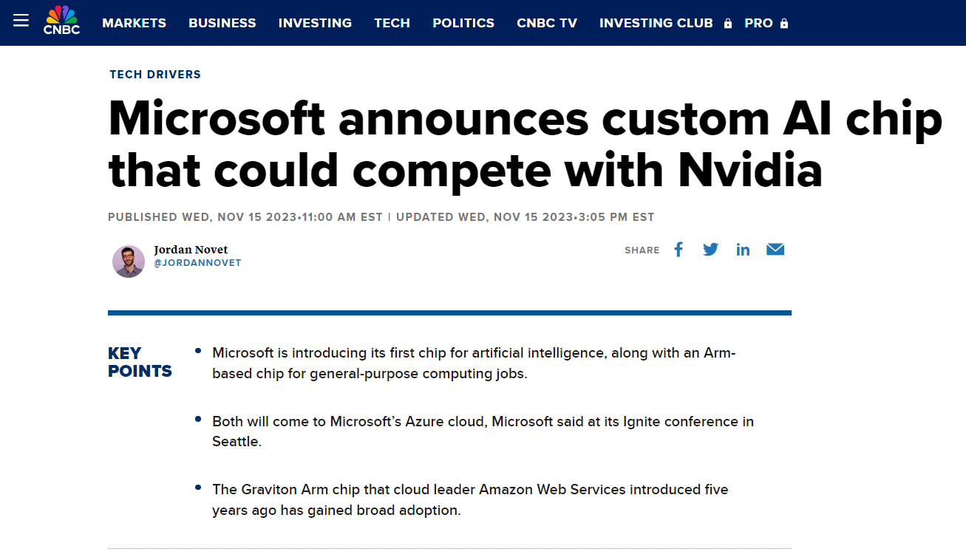Click the CNBC peacock logo
Image resolution: width=966 pixels, height=560 pixels.
coord(61,21)
